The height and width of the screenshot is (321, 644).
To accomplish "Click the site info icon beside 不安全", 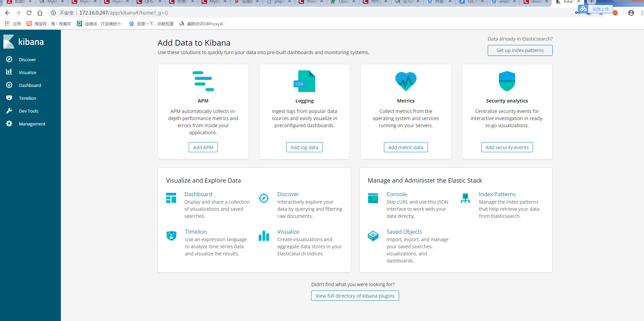I will pos(53,13).
